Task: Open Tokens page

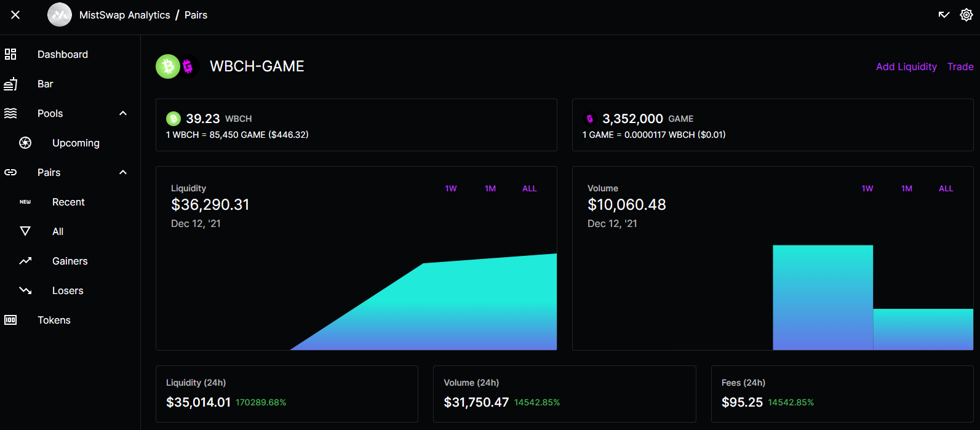Action: [x=54, y=320]
